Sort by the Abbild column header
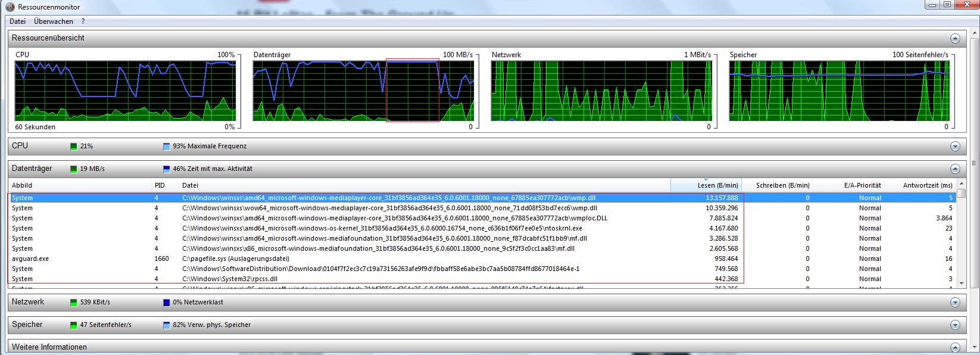This screenshot has width=980, height=355. pos(80,185)
